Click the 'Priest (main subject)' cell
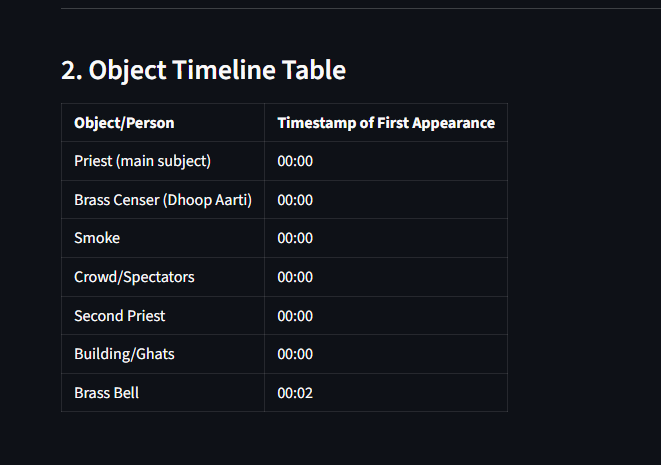The width and height of the screenshot is (661, 465). 163,161
